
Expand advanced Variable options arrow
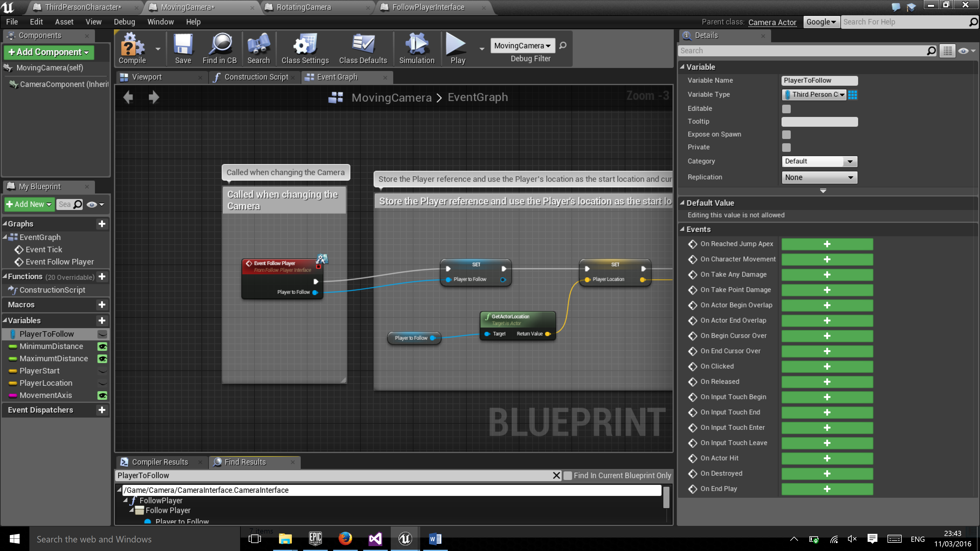pos(823,191)
